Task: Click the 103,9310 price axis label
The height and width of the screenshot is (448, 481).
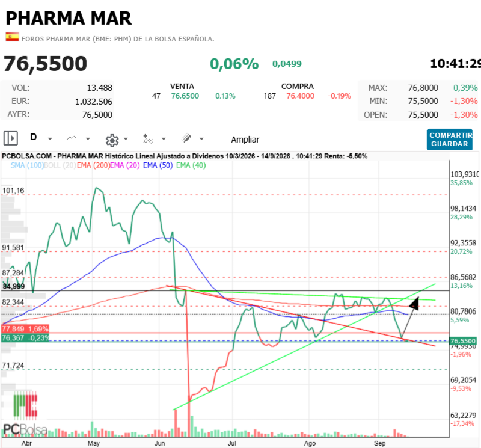Action: 464,174
